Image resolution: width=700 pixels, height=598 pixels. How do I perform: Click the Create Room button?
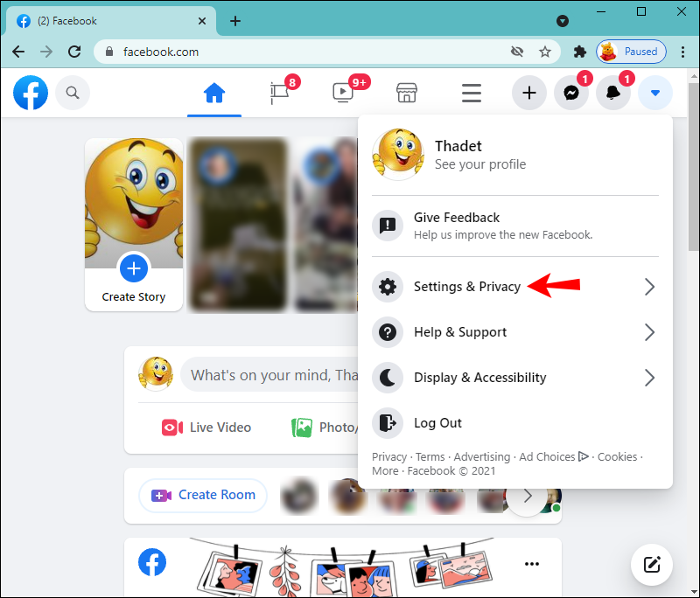(202, 495)
